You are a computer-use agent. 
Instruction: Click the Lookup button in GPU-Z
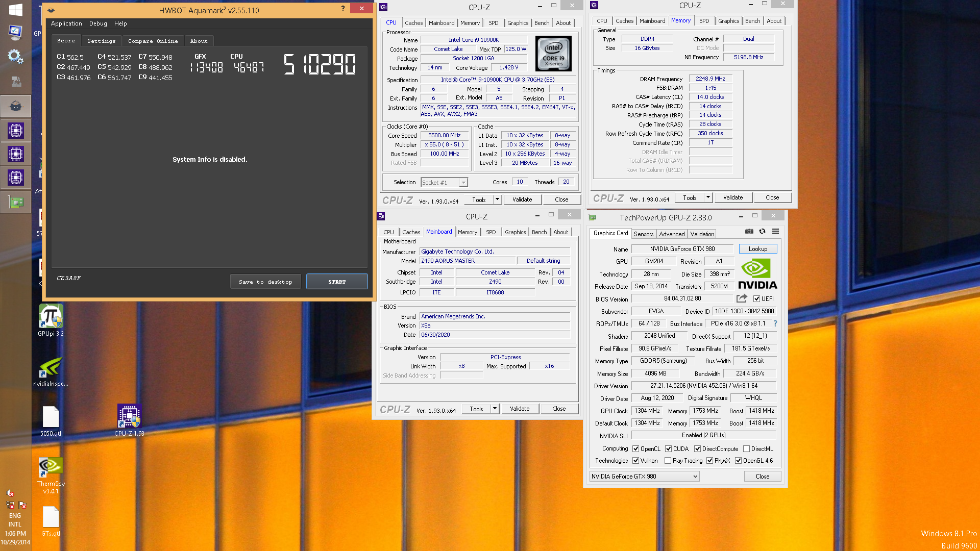coord(758,249)
